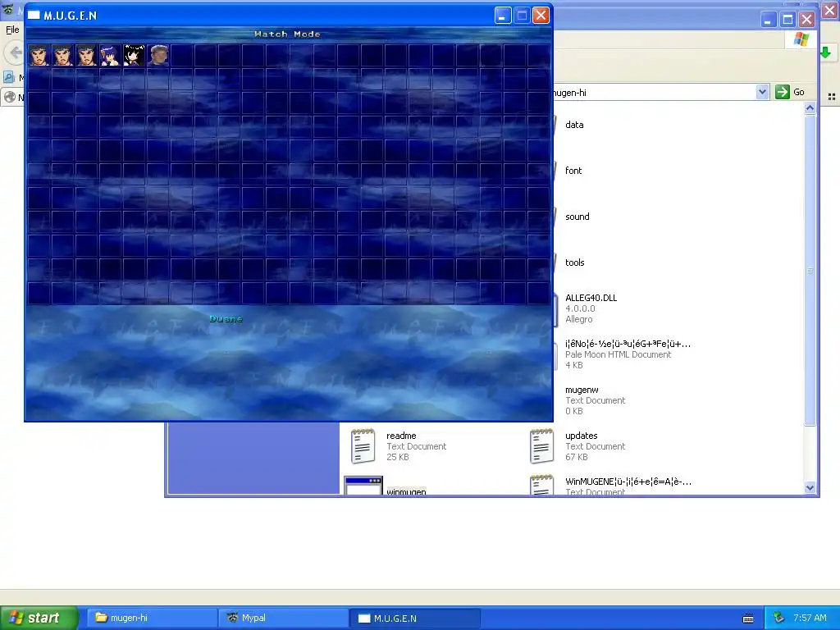Switch to mugen-hi taskbar button

(x=151, y=618)
